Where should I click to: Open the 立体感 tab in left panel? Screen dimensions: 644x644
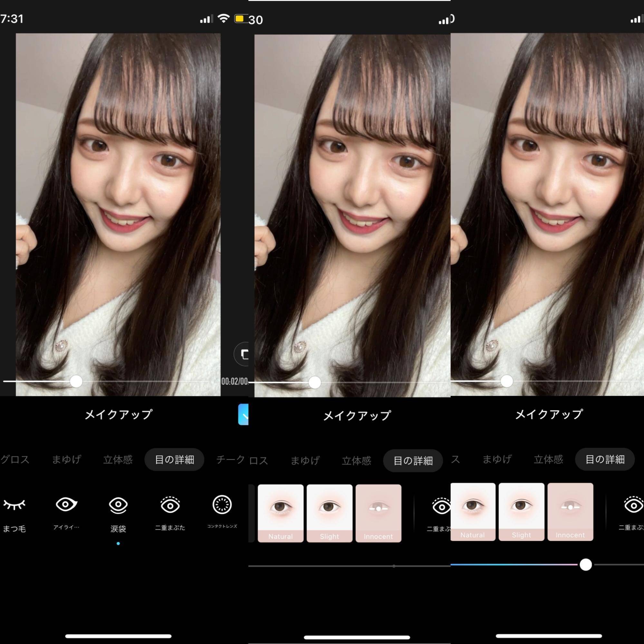118,460
